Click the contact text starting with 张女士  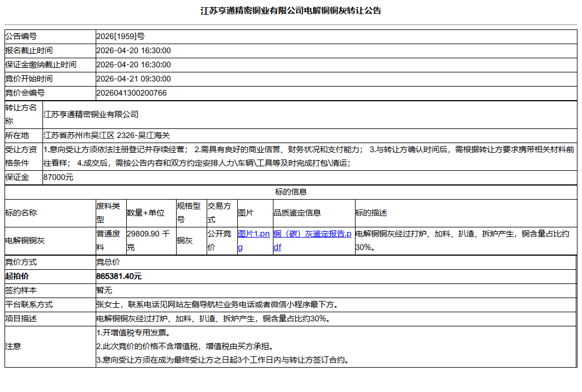click(x=218, y=304)
